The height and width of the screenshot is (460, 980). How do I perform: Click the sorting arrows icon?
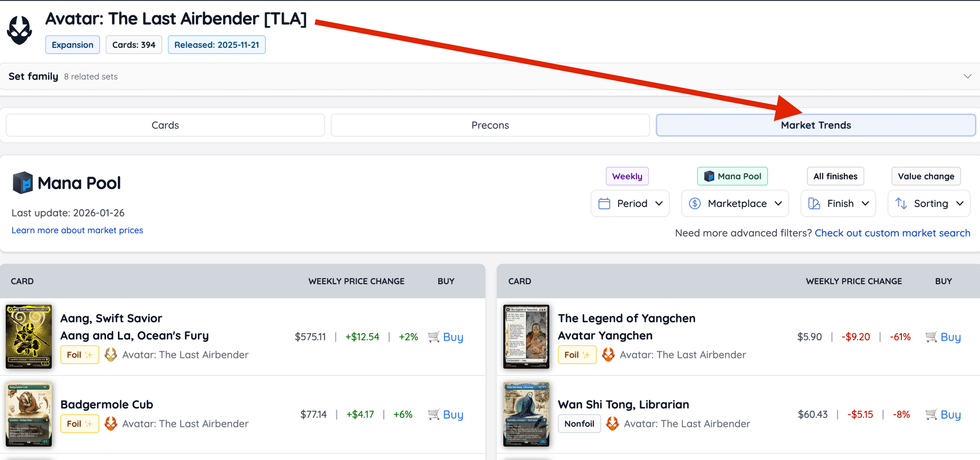[901, 203]
